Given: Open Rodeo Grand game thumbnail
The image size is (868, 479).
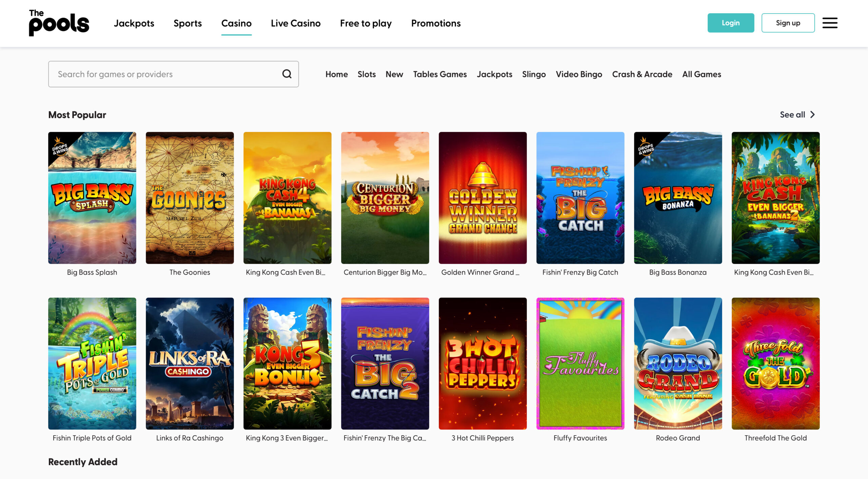Looking at the screenshot, I should pos(678,363).
